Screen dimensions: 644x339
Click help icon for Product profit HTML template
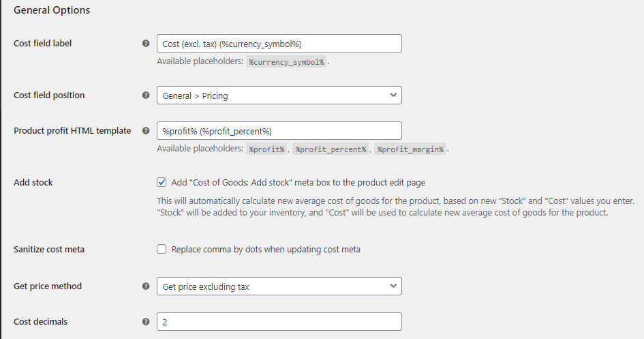(x=146, y=131)
